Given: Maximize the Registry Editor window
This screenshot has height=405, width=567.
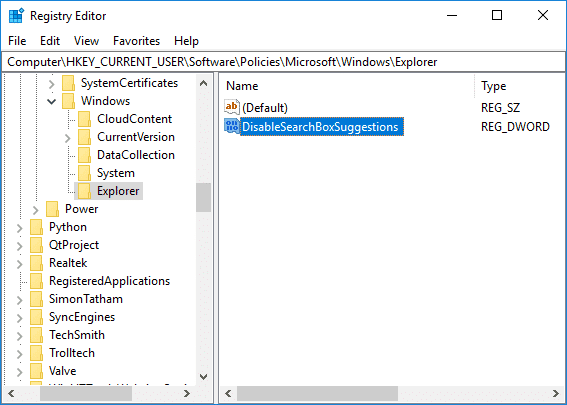Looking at the screenshot, I should pyautogui.click(x=497, y=15).
